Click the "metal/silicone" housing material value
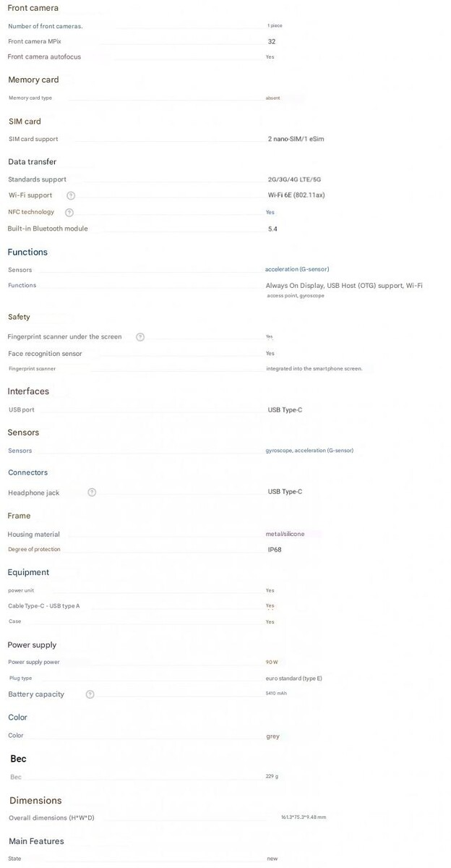 (x=285, y=535)
